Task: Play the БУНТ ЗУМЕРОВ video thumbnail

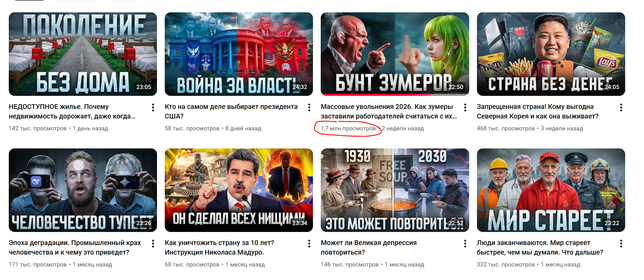Action: point(395,54)
